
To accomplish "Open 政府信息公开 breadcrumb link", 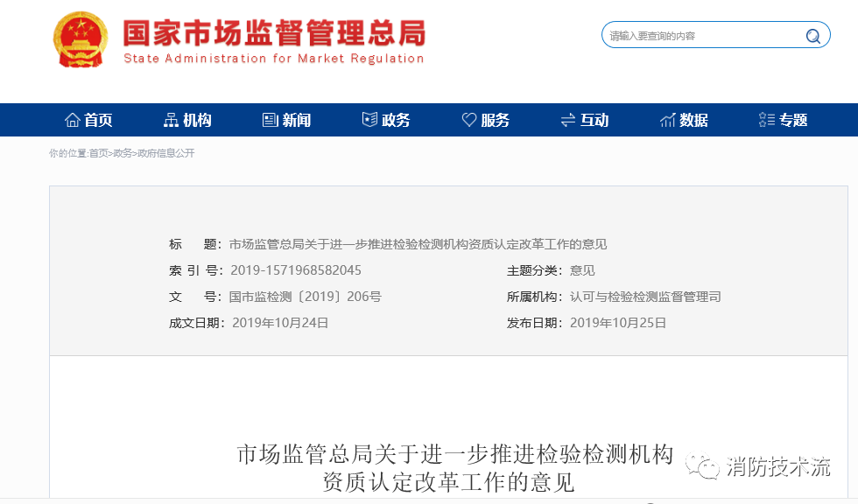I will (x=165, y=153).
